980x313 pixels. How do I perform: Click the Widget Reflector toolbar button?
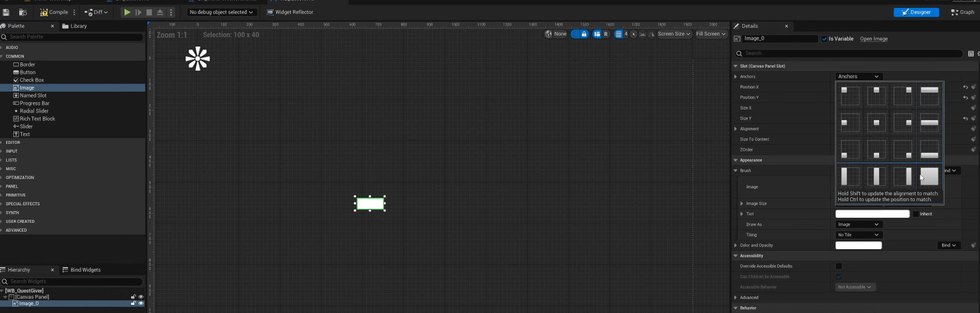pyautogui.click(x=290, y=12)
